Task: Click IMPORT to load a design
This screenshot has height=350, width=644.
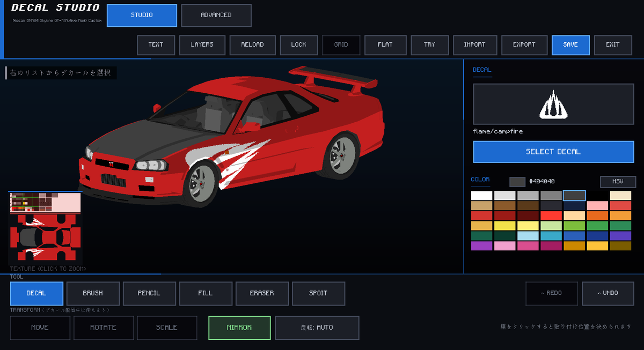Action: (x=475, y=45)
